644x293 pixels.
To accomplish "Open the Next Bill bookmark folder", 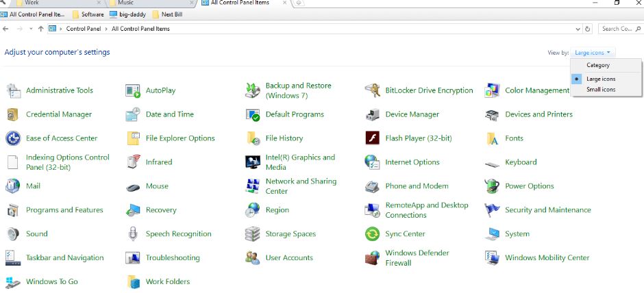I will (167, 14).
